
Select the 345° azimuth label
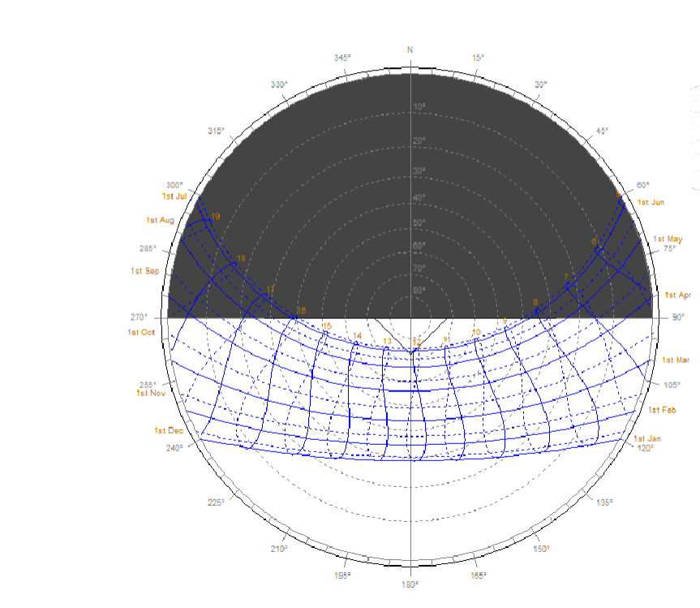click(341, 58)
